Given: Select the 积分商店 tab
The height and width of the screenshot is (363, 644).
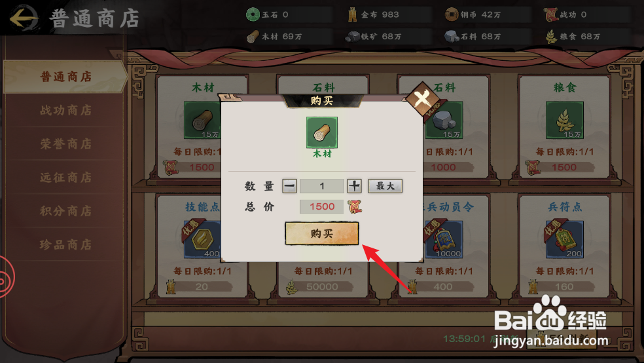Looking at the screenshot, I should point(65,211).
